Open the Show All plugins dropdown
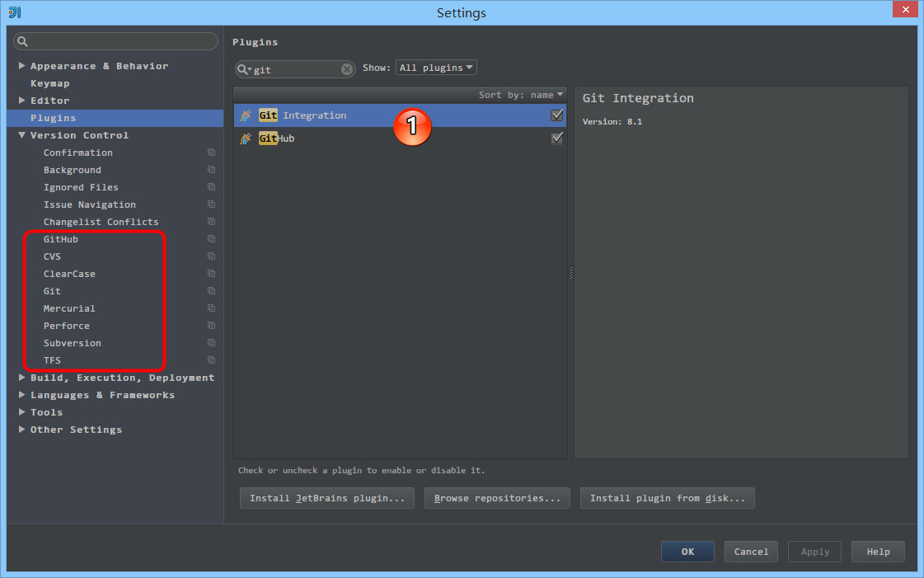This screenshot has height=578, width=924. [x=436, y=67]
